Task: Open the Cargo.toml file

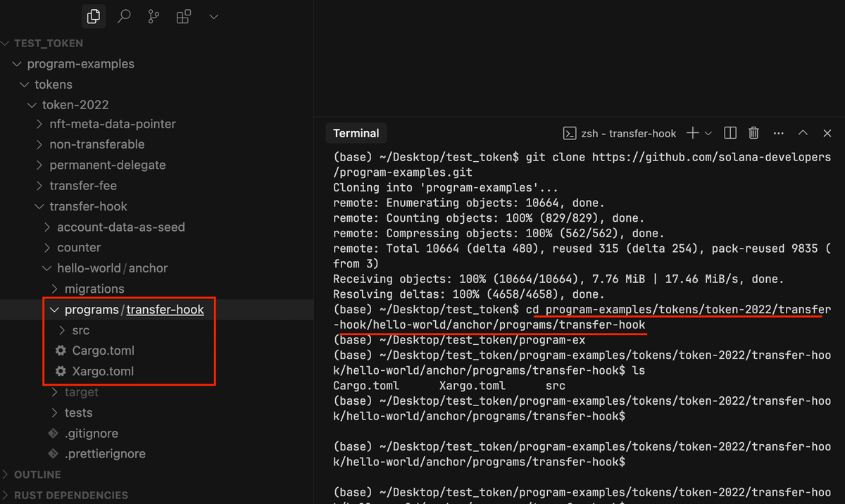Action: [102, 350]
